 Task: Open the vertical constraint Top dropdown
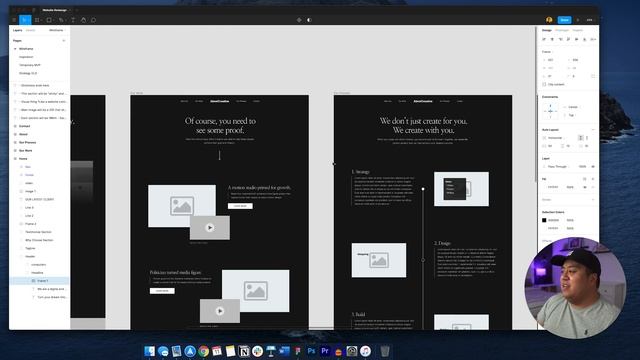[x=571, y=115]
